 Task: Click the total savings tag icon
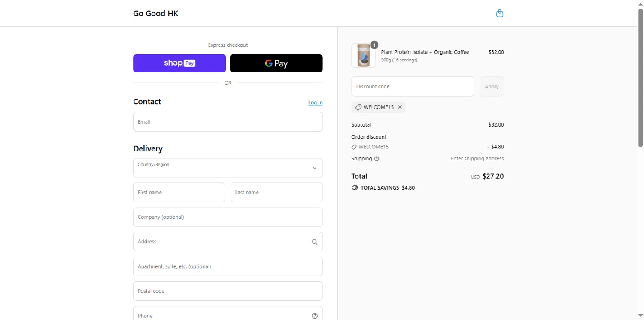pos(355,188)
